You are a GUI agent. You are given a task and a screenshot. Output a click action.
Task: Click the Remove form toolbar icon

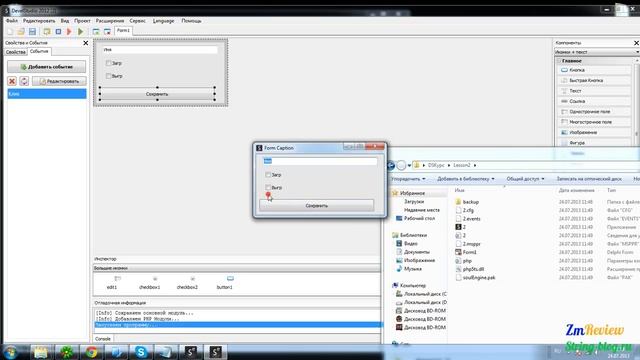(x=107, y=31)
